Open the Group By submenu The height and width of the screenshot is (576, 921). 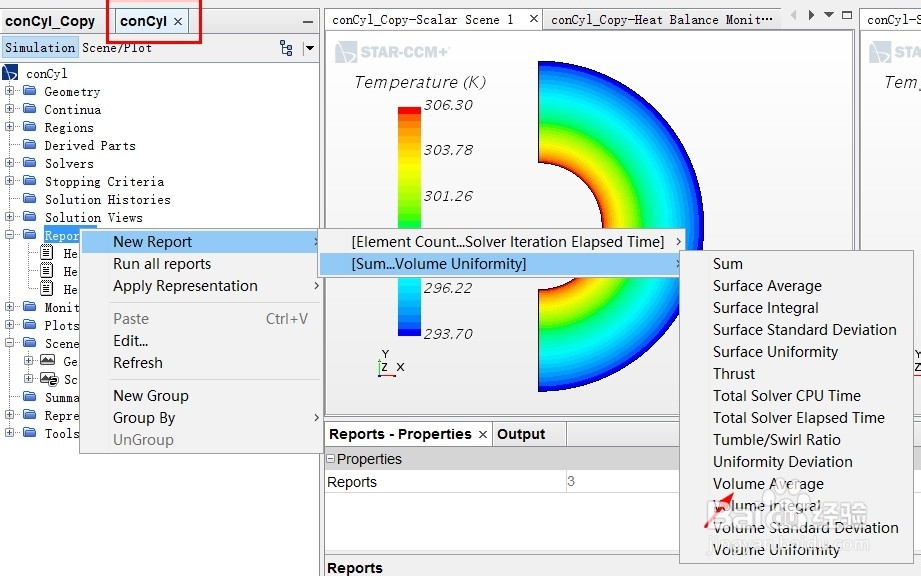coord(200,418)
